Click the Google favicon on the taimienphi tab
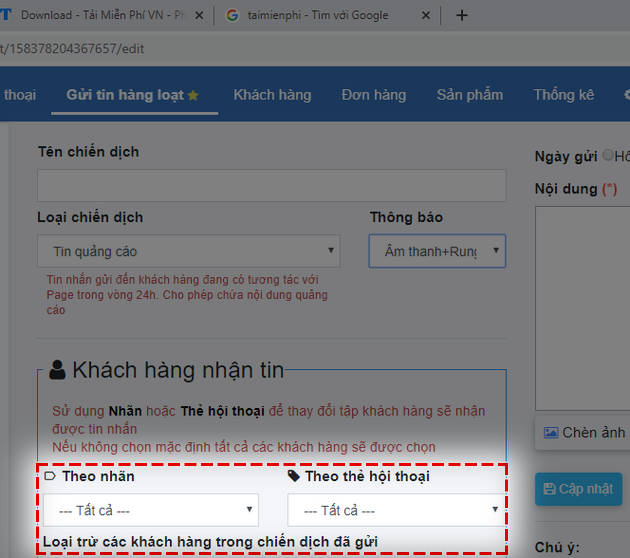The height and width of the screenshot is (558, 630). coord(232,15)
